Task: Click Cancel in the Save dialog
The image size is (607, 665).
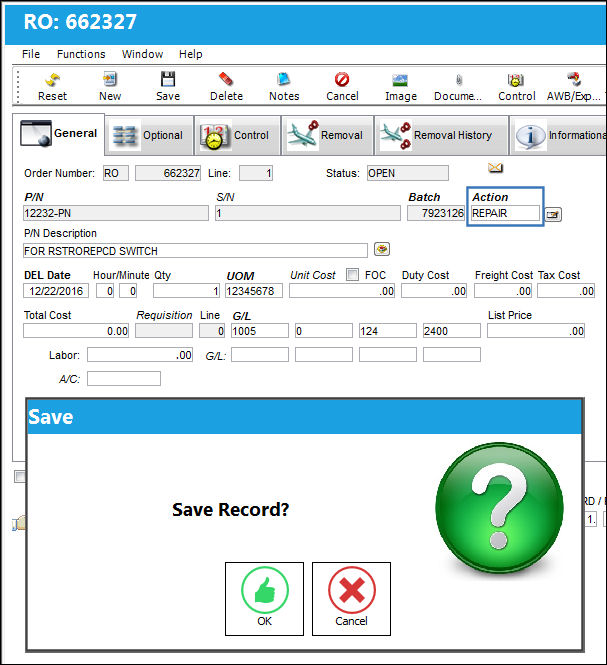Action: tap(351, 599)
